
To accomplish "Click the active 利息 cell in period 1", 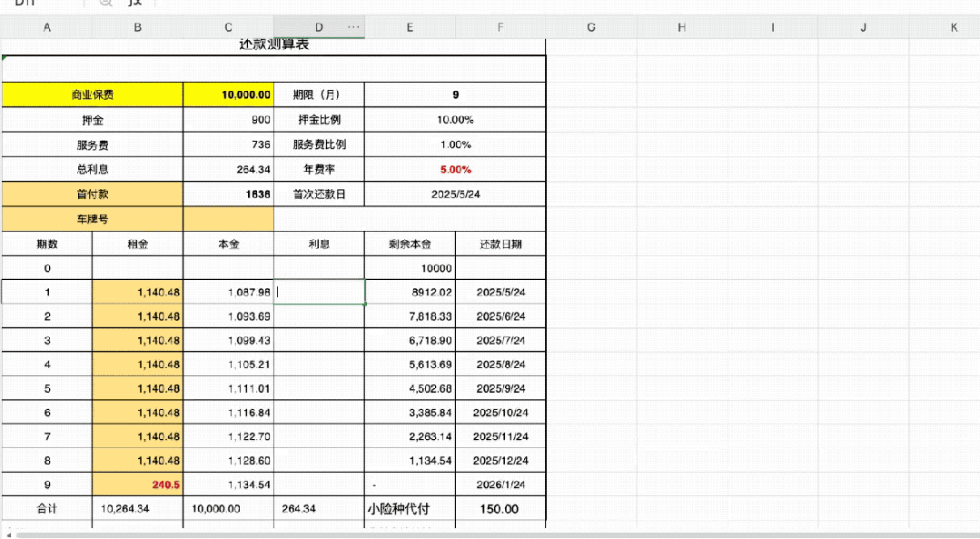I will [x=319, y=292].
